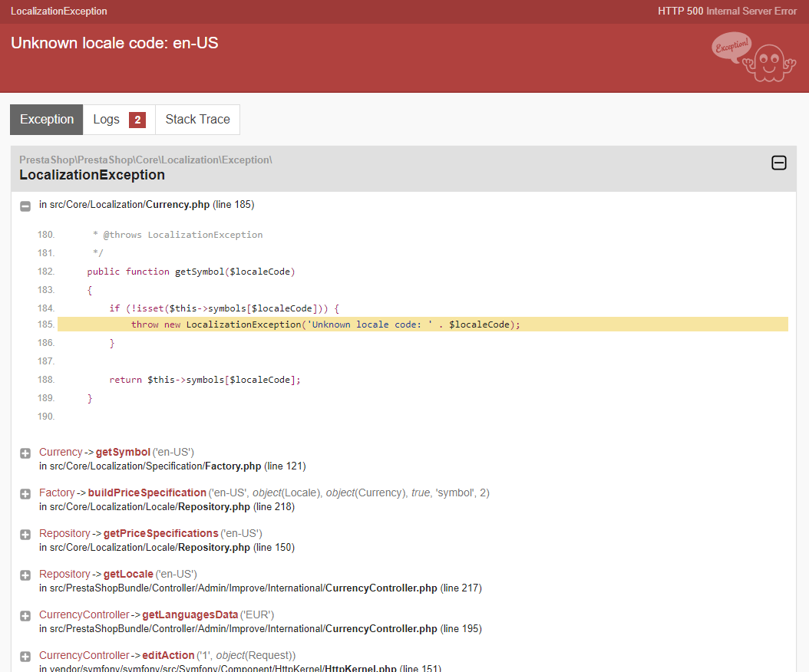This screenshot has height=672, width=809.
Task: Click code line 188 return statement
Action: coord(205,380)
